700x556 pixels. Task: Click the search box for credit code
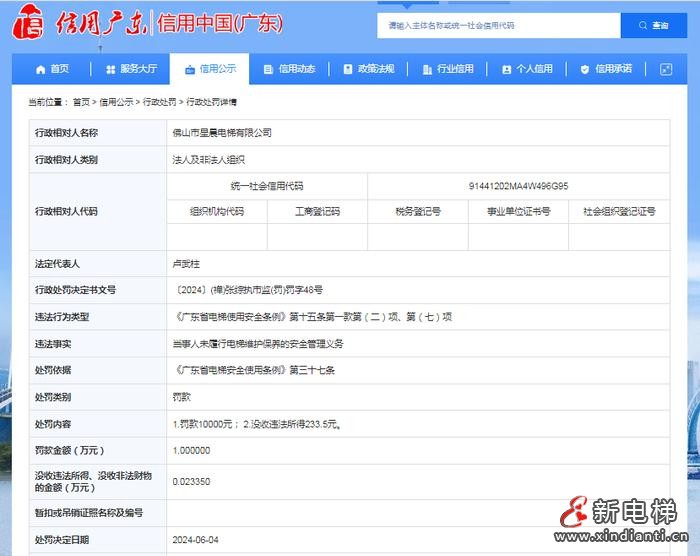tap(498, 25)
